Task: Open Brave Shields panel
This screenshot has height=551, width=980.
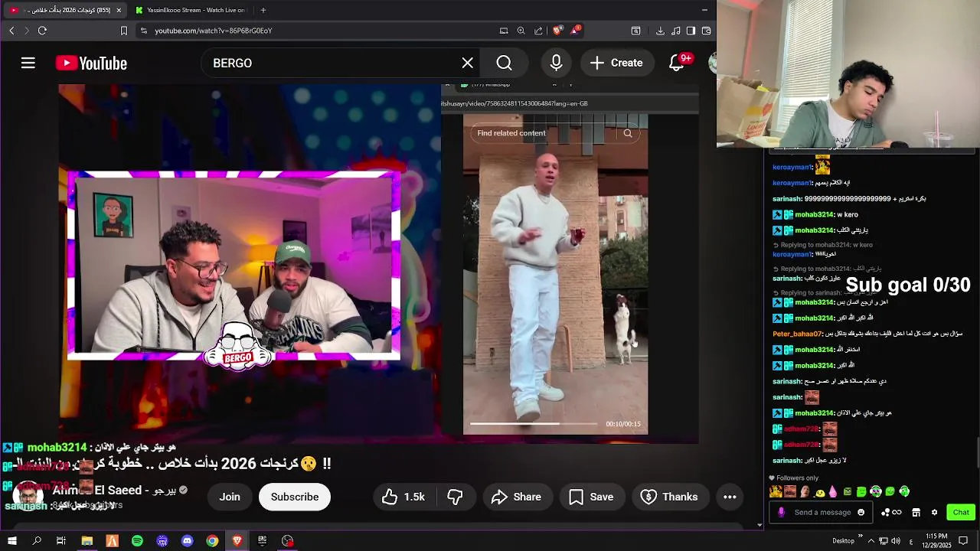Action: (557, 31)
